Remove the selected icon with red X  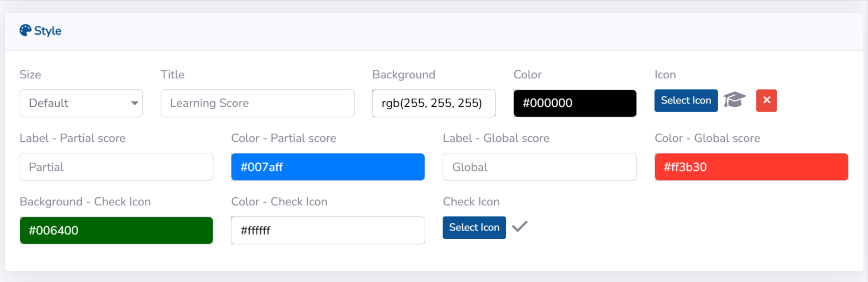[x=766, y=100]
